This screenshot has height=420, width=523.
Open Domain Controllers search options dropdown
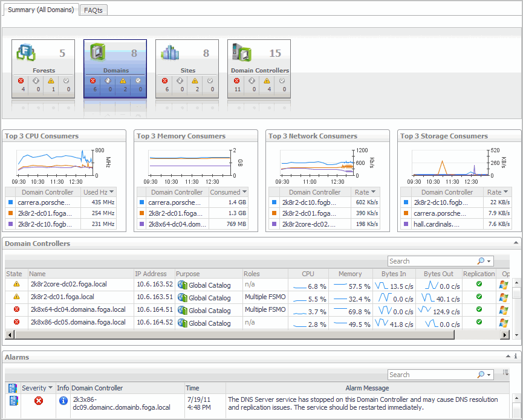489,261
